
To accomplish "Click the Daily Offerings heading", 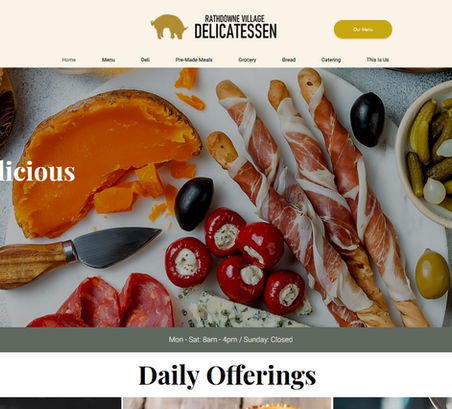I will (227, 375).
